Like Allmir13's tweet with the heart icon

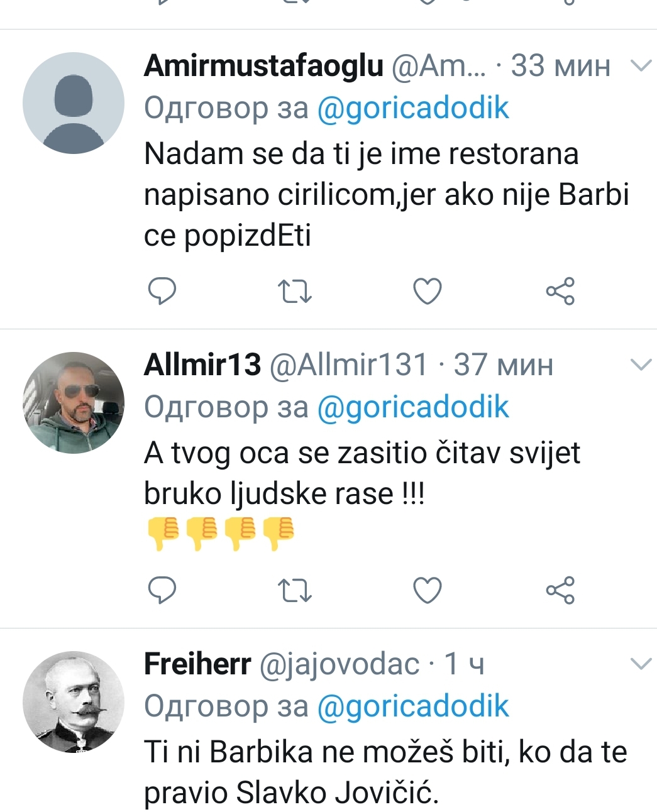pyautogui.click(x=428, y=590)
